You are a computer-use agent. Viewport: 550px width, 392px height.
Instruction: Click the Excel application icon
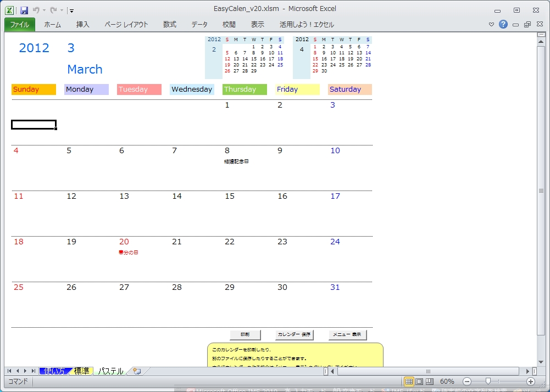click(x=9, y=10)
